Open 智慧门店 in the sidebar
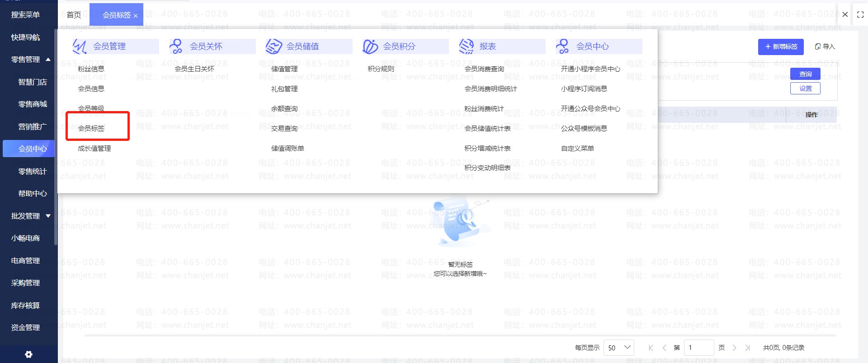This screenshot has width=868, height=363. tap(33, 82)
